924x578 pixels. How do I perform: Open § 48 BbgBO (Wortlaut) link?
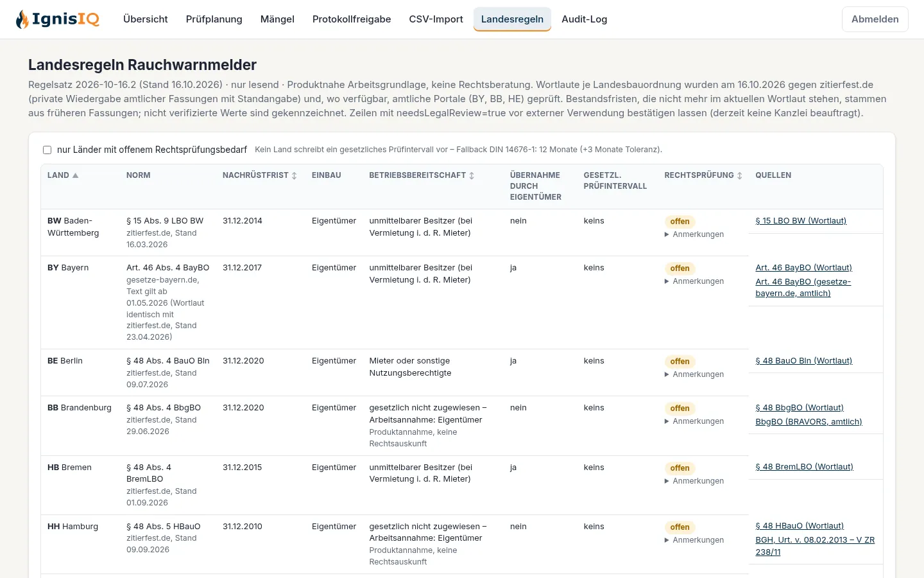coord(800,408)
